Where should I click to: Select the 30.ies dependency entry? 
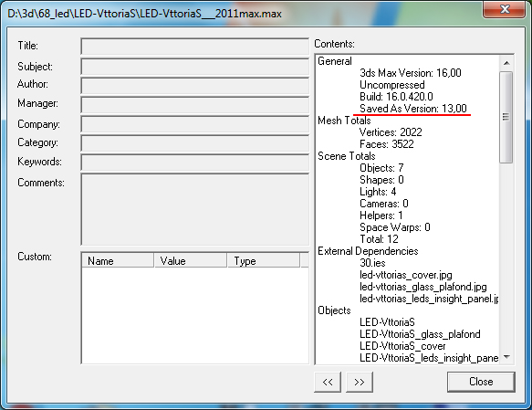click(372, 263)
